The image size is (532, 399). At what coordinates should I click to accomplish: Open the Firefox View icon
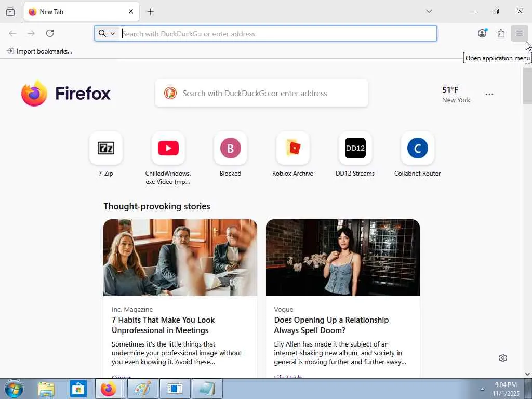pos(10,11)
